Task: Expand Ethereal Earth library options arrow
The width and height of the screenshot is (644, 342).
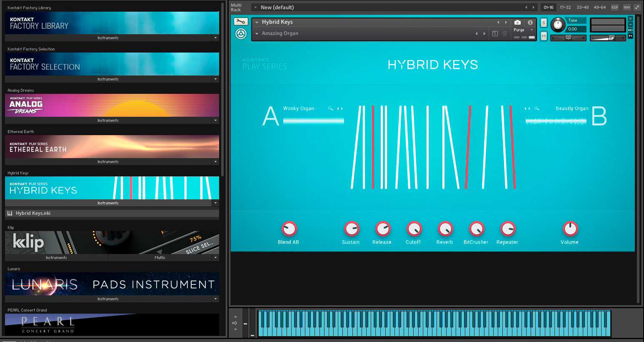Action: point(215,162)
